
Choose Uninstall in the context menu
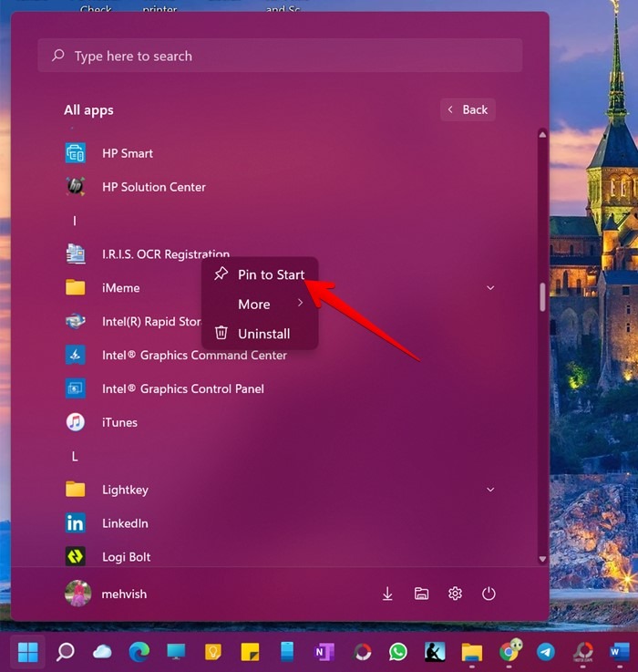click(x=260, y=334)
